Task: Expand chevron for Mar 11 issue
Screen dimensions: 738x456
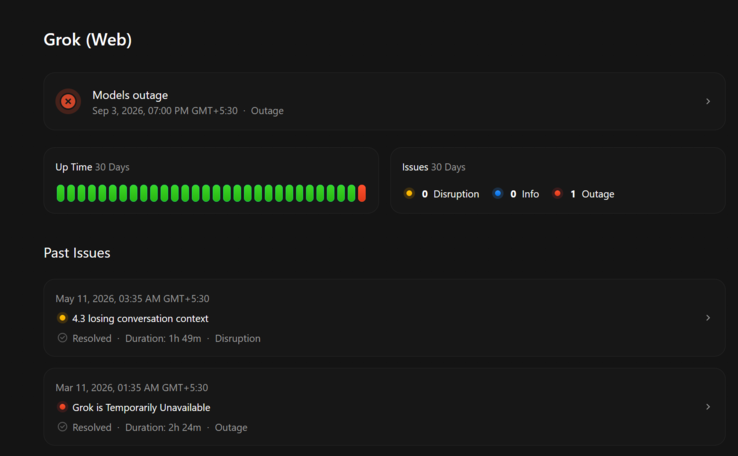Action: point(708,407)
